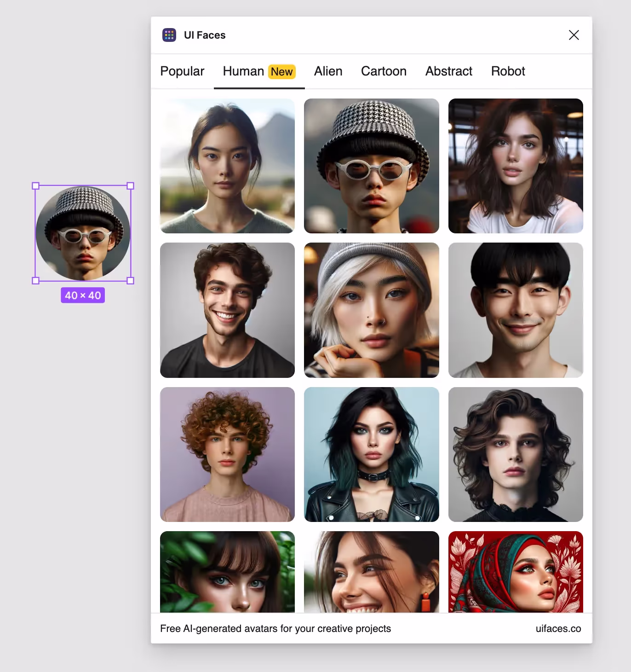Image resolution: width=631 pixels, height=672 pixels.
Task: Open the Alien avatars tab
Action: click(328, 71)
